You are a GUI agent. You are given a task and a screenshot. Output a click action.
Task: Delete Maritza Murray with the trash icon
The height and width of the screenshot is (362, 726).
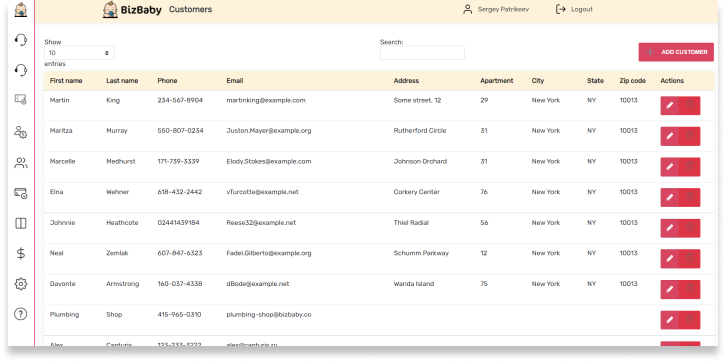(689, 136)
